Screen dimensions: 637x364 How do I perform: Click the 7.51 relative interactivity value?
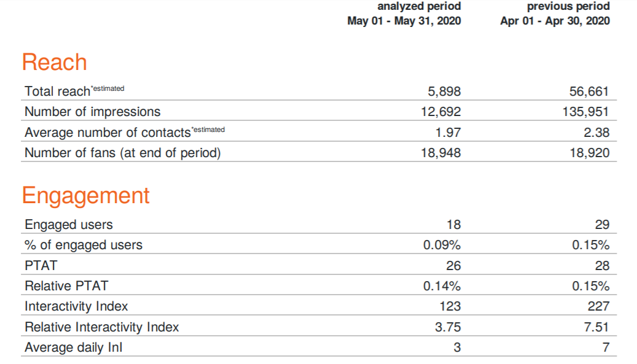597,327
